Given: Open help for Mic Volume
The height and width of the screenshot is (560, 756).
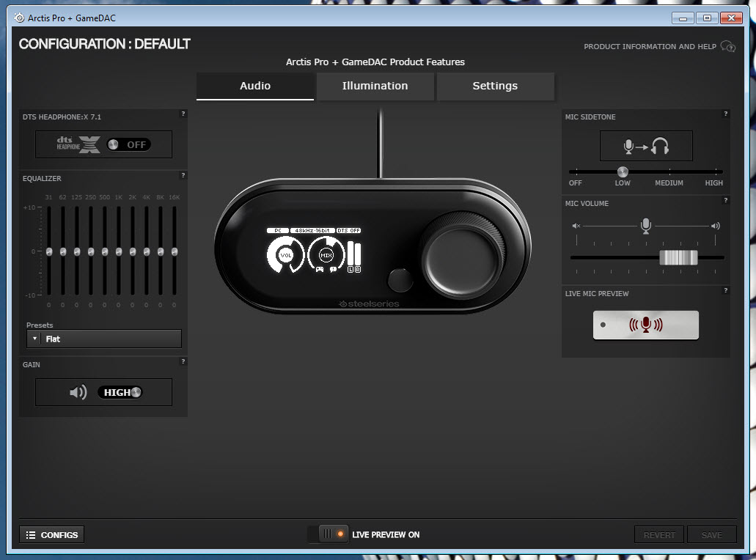Looking at the screenshot, I should pyautogui.click(x=725, y=200).
